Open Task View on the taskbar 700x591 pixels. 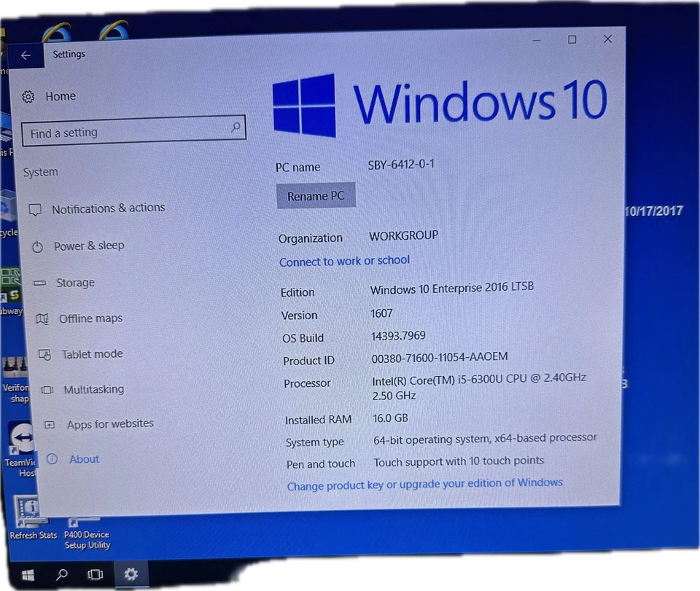95,574
